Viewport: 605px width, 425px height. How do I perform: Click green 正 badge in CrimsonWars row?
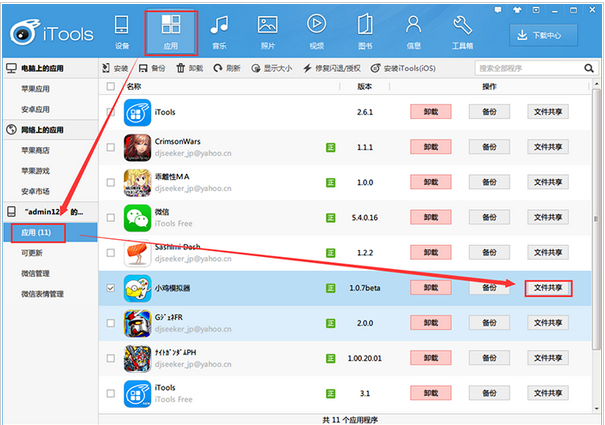(331, 147)
